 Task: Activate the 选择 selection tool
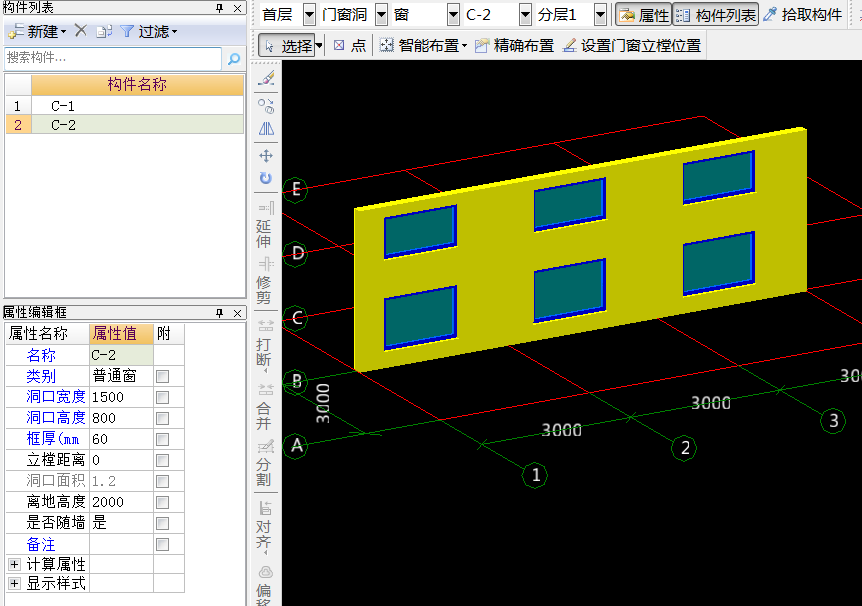point(287,46)
